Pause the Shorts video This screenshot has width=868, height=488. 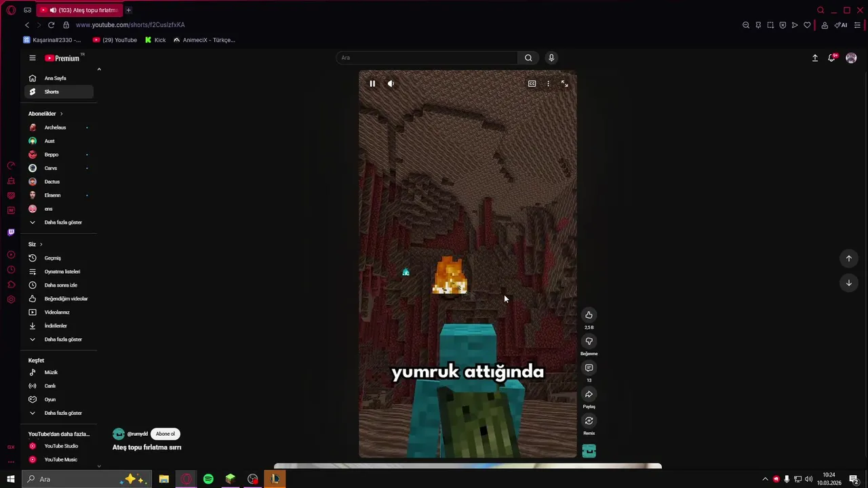[x=372, y=83]
